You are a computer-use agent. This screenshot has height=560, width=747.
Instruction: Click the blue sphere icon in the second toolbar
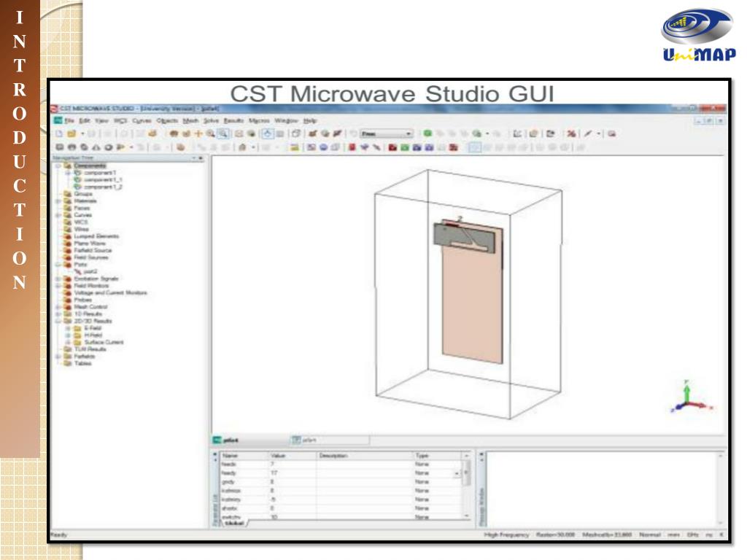[323, 147]
